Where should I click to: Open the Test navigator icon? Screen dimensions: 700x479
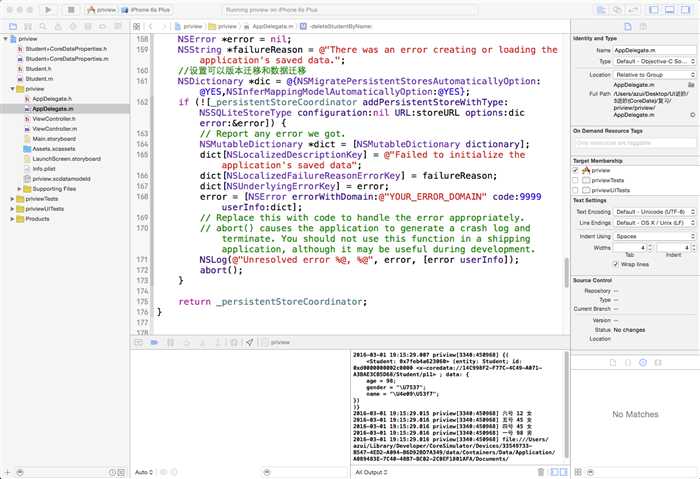(x=73, y=27)
